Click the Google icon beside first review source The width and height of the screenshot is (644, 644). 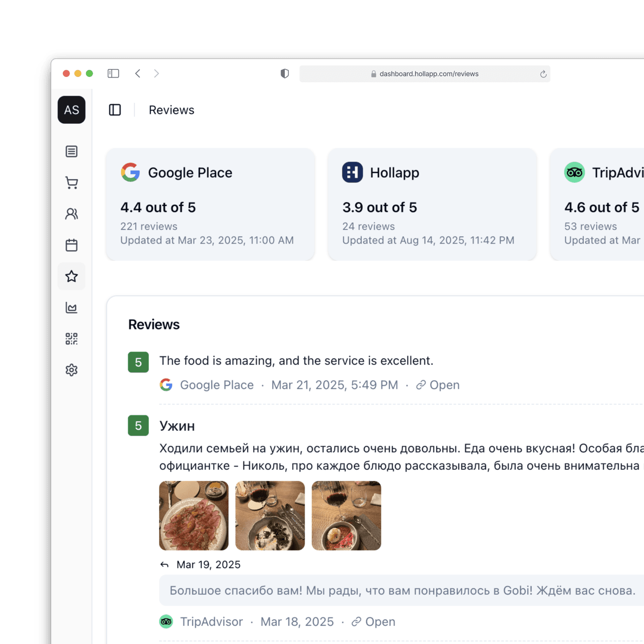[x=166, y=385]
